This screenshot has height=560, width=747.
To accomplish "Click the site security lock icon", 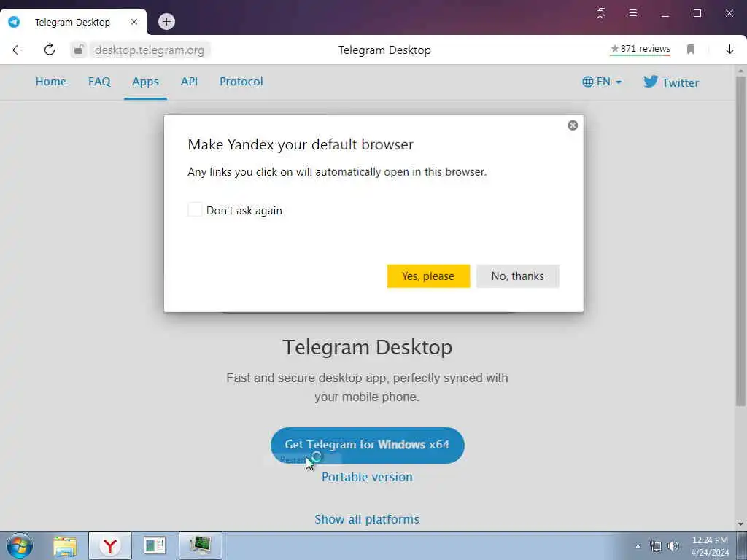I will pyautogui.click(x=79, y=50).
